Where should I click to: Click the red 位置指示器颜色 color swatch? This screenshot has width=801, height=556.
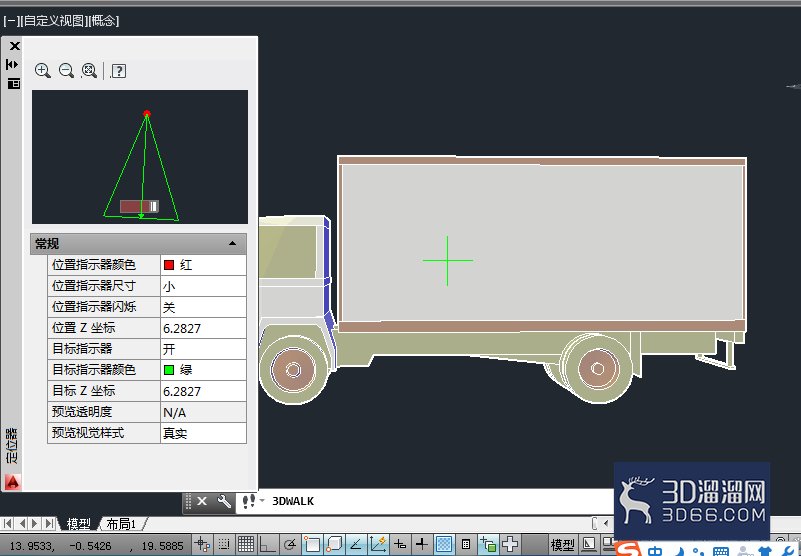(169, 265)
